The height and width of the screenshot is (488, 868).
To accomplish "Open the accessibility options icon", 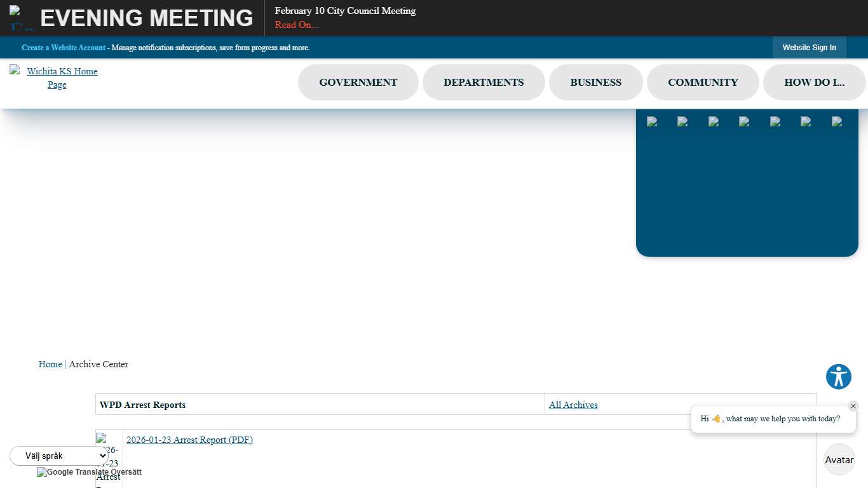I will point(838,377).
